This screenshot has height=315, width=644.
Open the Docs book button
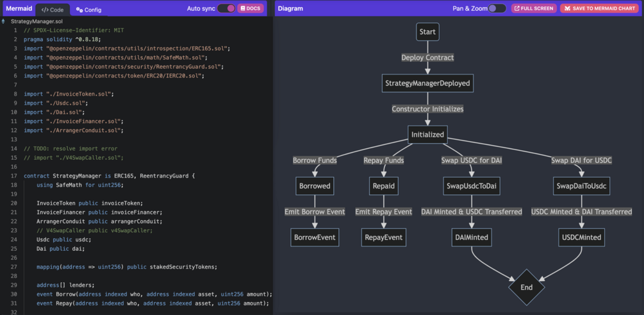[251, 8]
